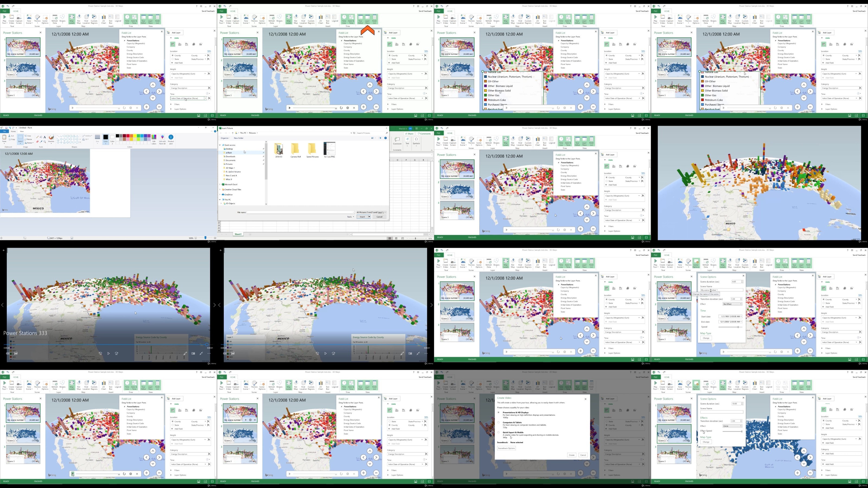This screenshot has height=488, width=868.
Task: Click Edit with Paint 3D
Action: click(162, 139)
